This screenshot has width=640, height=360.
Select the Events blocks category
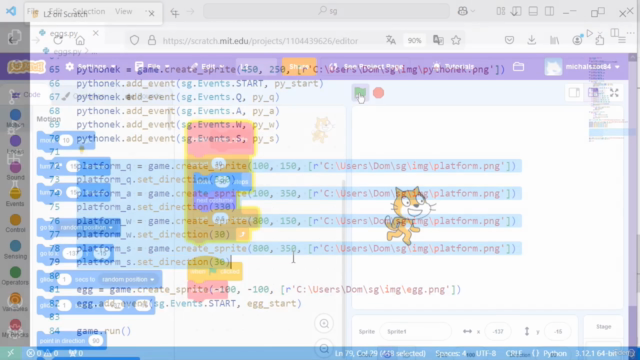[15, 197]
